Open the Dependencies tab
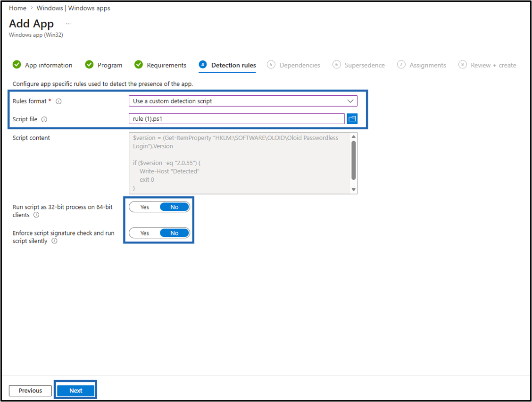532x402 pixels. coord(293,65)
